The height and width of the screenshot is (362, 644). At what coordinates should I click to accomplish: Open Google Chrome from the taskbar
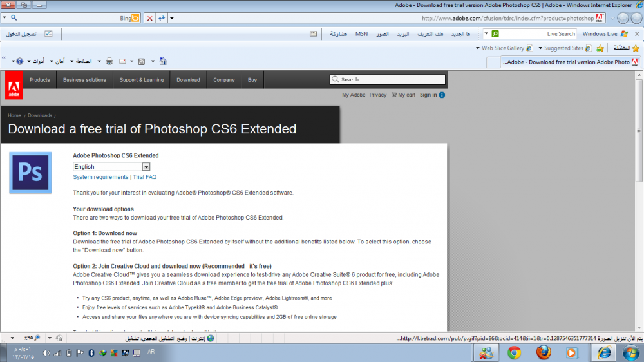tap(514, 352)
